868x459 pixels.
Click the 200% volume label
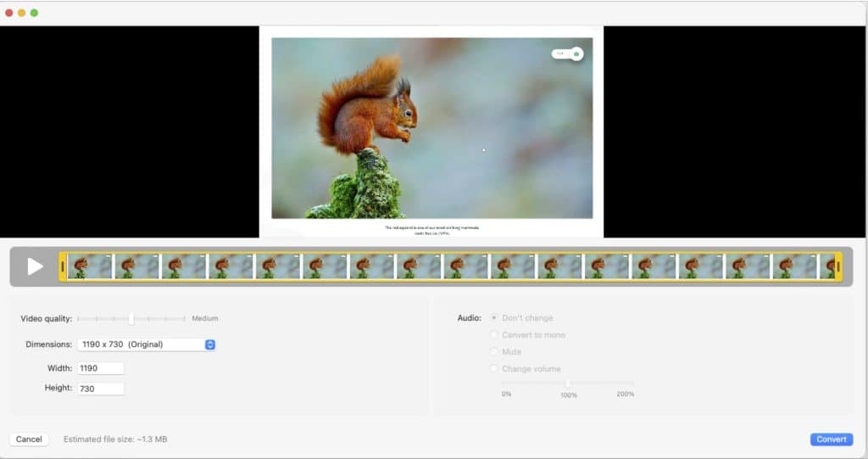click(626, 395)
